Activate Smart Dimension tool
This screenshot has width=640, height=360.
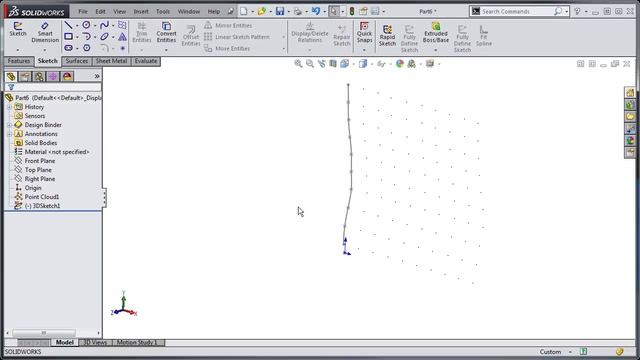click(x=45, y=32)
